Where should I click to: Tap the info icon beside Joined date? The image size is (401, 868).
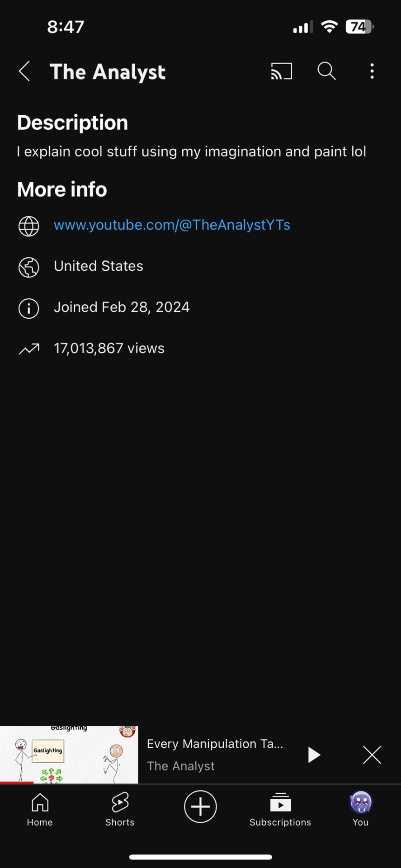pyautogui.click(x=28, y=308)
